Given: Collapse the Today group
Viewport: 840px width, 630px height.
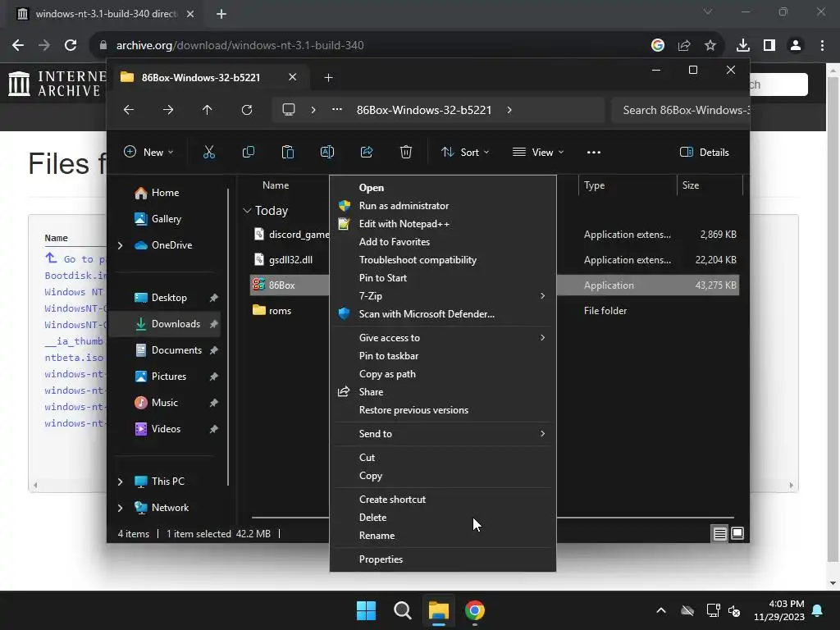Looking at the screenshot, I should click(247, 211).
